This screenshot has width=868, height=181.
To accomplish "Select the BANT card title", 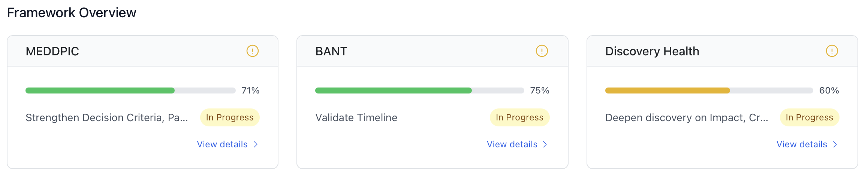I will click(x=331, y=51).
